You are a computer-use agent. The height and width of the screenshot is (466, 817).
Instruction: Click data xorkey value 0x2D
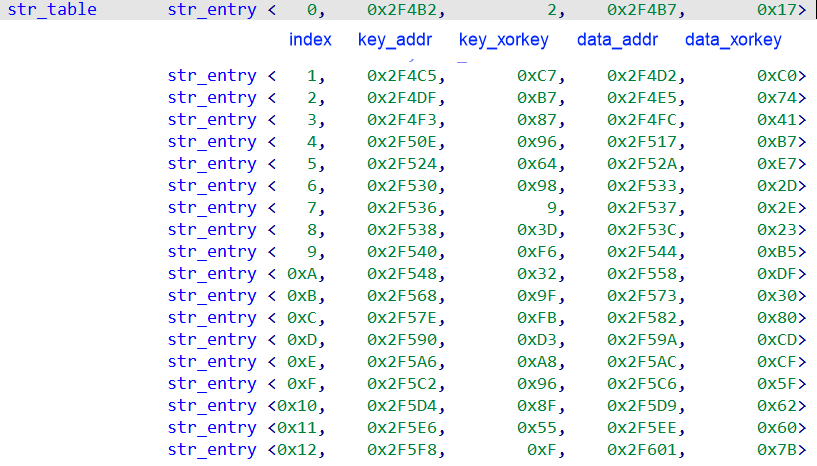tap(776, 186)
